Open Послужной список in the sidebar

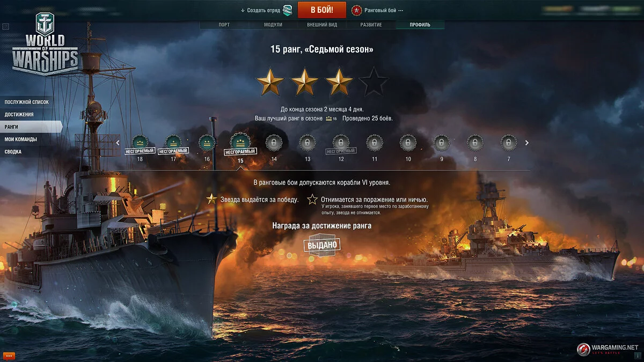(27, 102)
